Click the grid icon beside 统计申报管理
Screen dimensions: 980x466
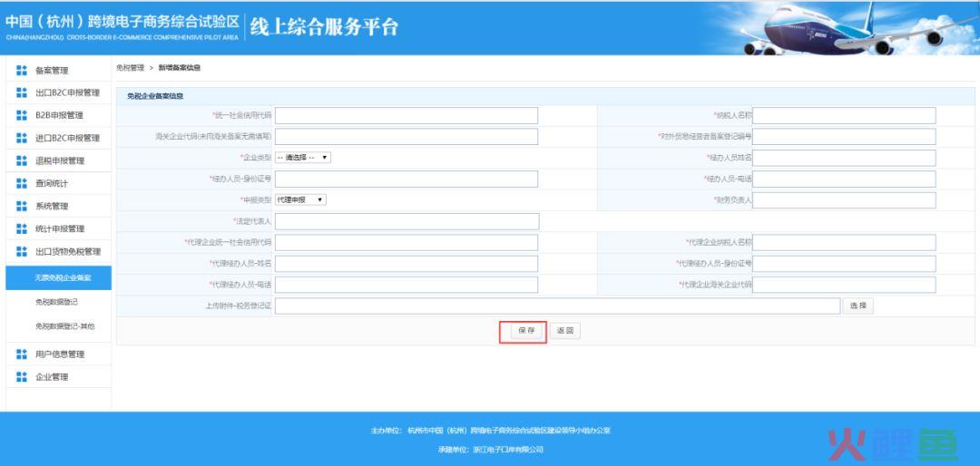tap(22, 228)
